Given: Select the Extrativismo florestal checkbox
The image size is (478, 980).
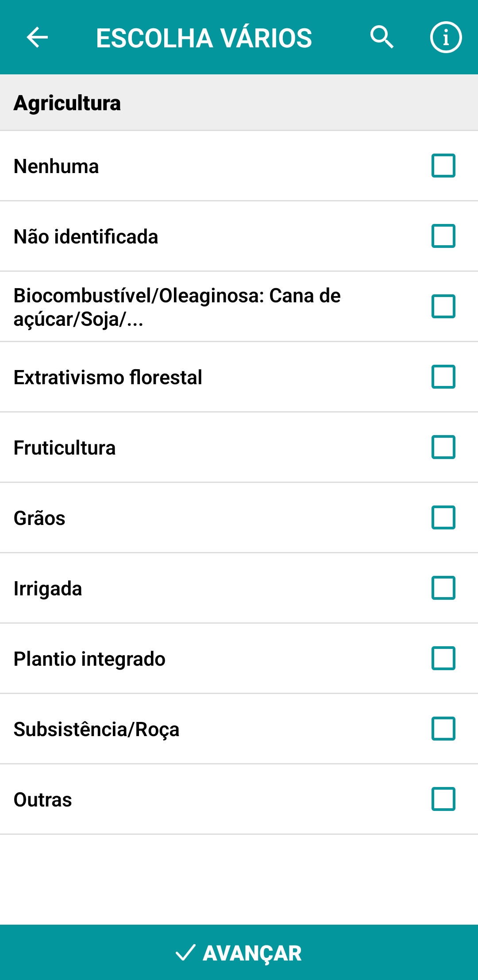Looking at the screenshot, I should (443, 377).
